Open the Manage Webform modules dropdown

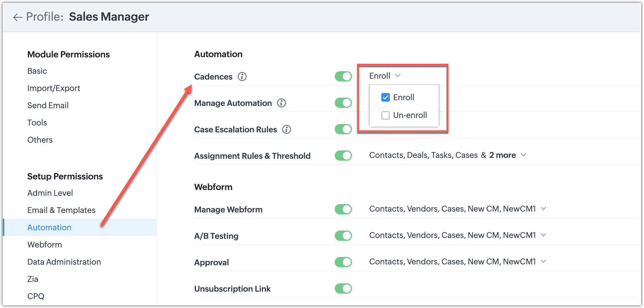(x=544, y=209)
